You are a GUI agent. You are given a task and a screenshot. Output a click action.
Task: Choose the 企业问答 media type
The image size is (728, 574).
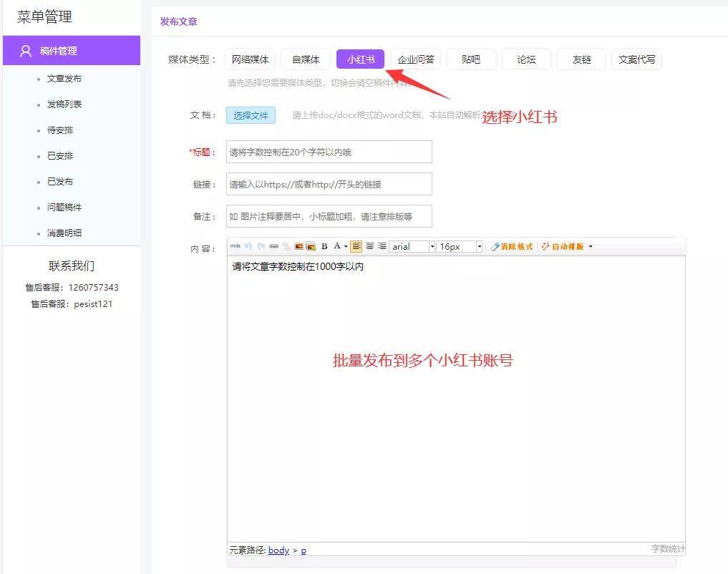415,59
